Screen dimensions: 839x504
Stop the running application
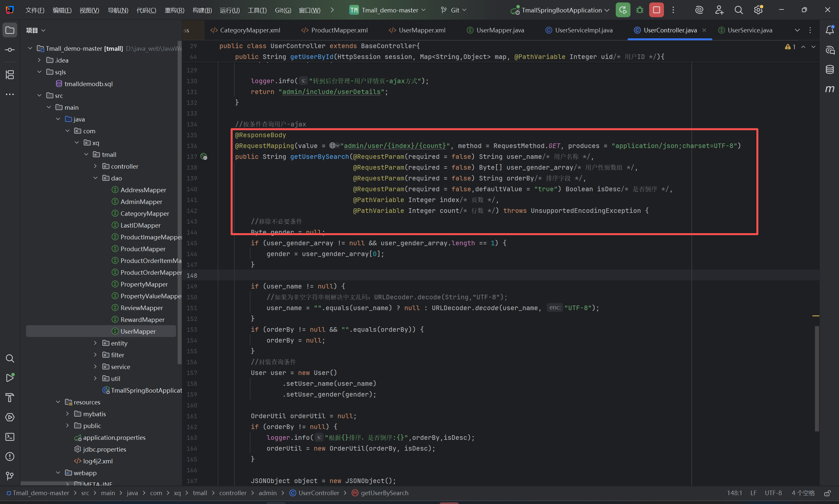pyautogui.click(x=656, y=10)
